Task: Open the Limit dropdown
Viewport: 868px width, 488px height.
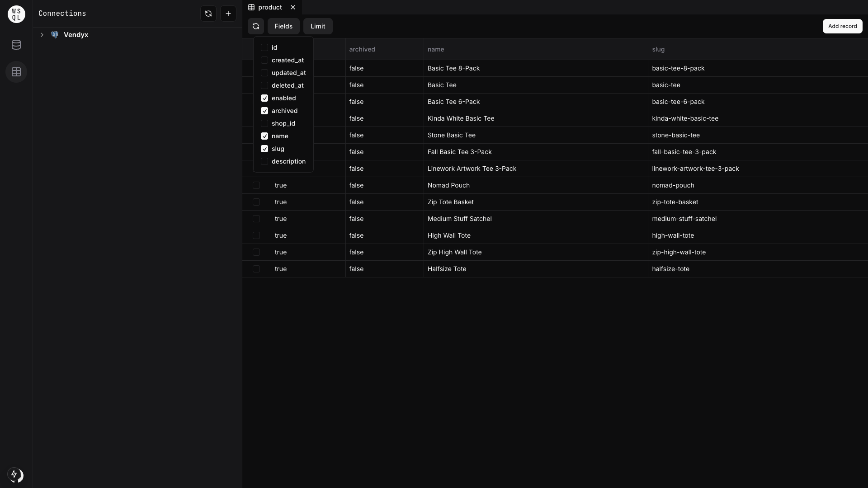Action: pos(318,26)
